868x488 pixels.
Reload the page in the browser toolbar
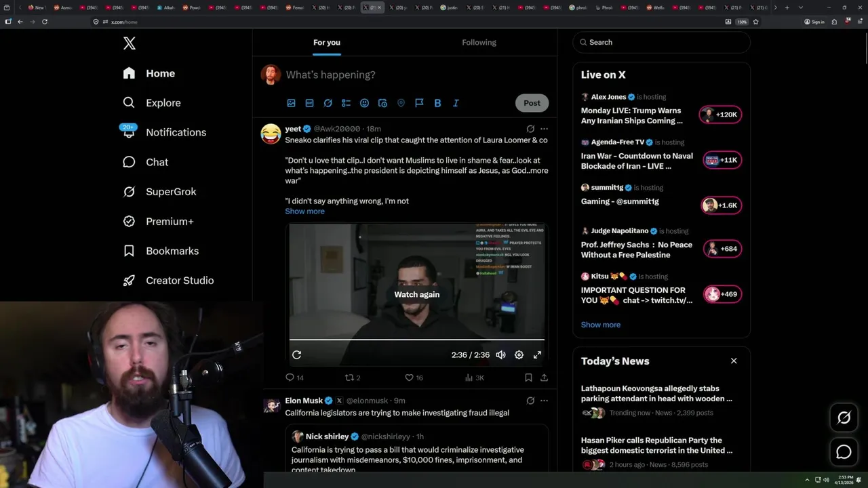pyautogui.click(x=45, y=22)
